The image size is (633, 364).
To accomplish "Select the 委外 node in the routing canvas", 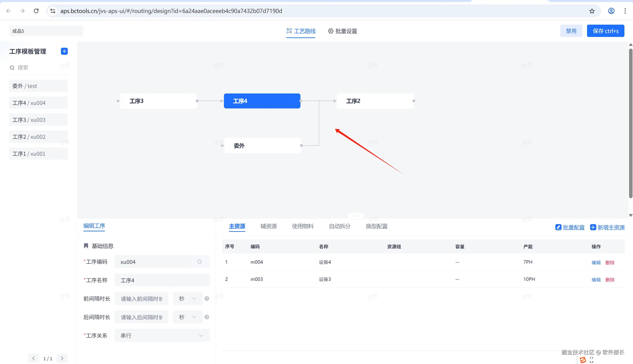I will click(x=262, y=146).
